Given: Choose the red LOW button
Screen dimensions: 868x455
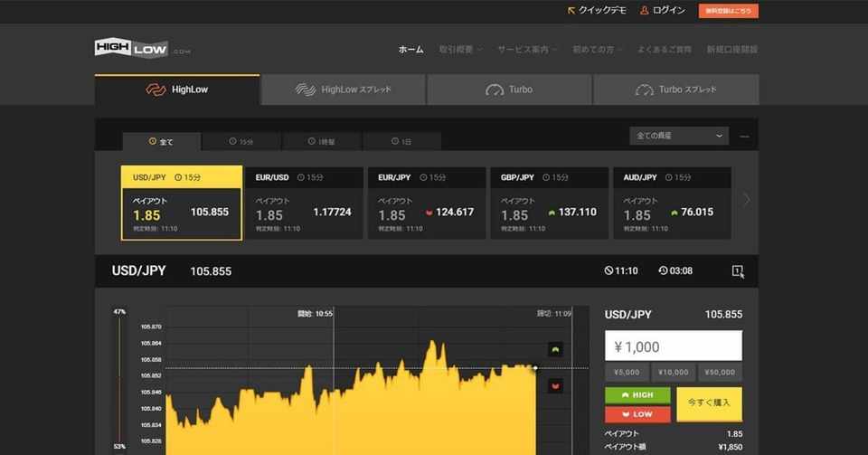Looking at the screenshot, I should point(637,414).
